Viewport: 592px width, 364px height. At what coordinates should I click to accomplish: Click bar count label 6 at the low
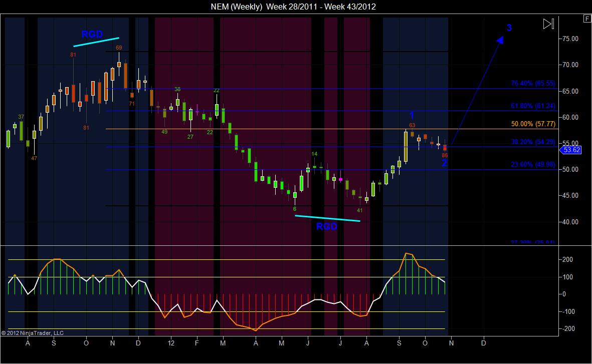pyautogui.click(x=295, y=209)
